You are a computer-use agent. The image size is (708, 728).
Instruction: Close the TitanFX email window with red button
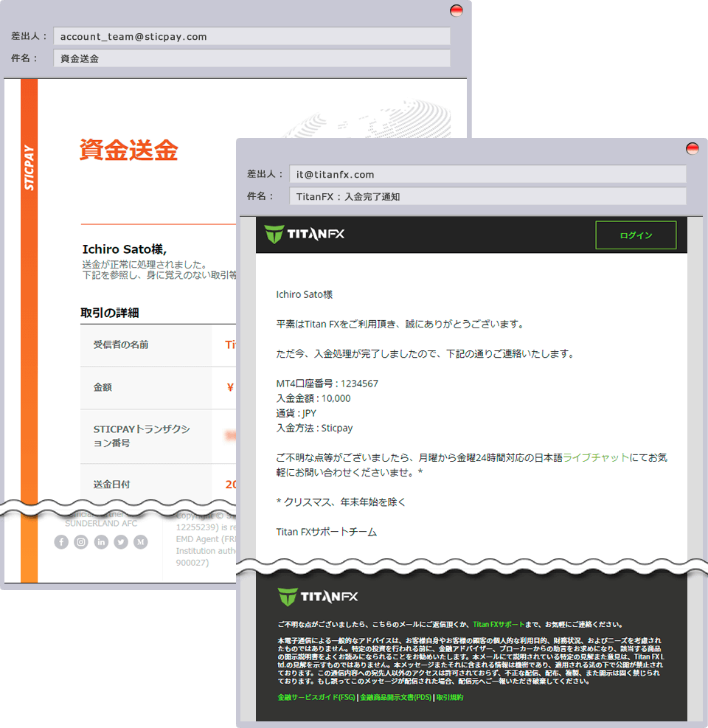click(x=693, y=148)
